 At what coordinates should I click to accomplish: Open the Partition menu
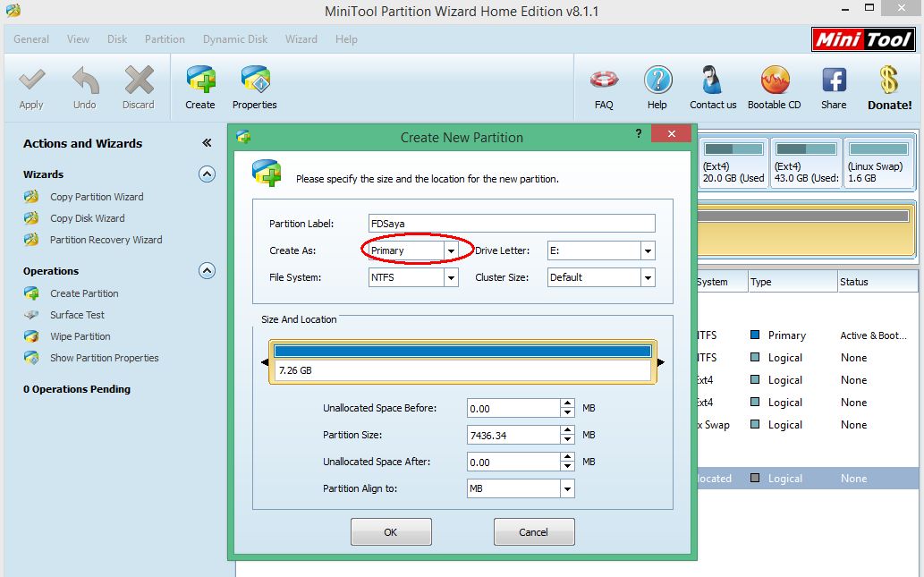pos(165,39)
